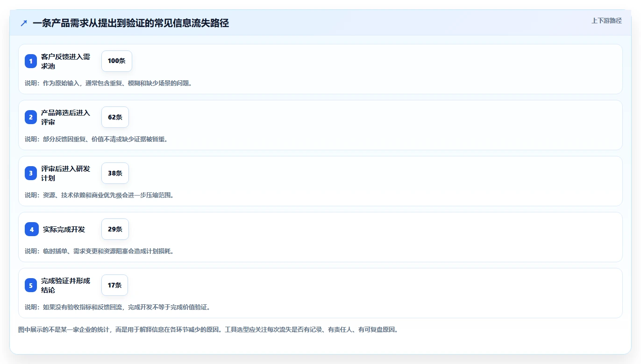The height and width of the screenshot is (364, 641).
Task: Click the note starting 说明：资源、技术依赖
Action: click(99, 195)
